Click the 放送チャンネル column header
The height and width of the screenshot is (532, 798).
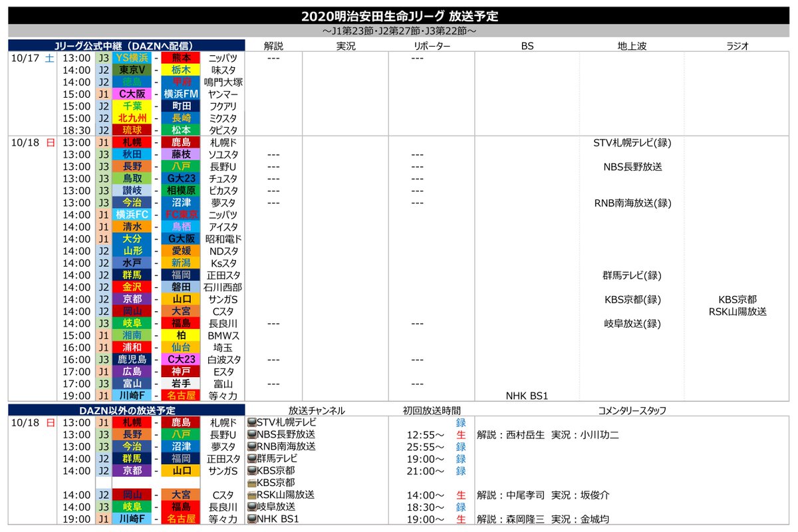click(317, 411)
